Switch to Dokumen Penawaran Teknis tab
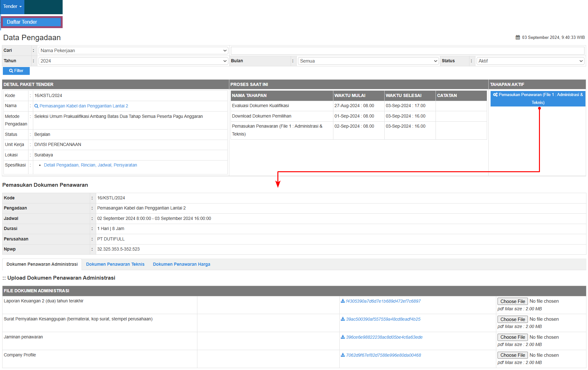 [x=115, y=264]
